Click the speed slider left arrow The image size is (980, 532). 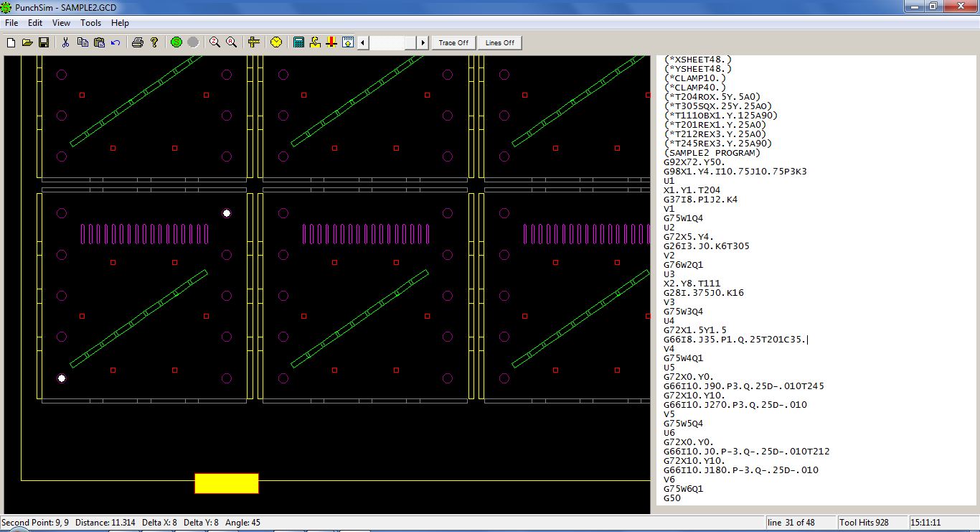pos(363,43)
